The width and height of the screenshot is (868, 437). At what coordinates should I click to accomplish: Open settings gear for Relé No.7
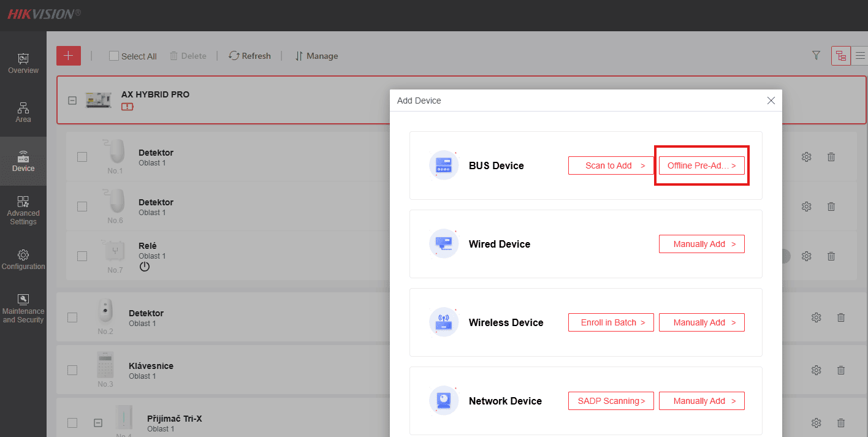coord(807,256)
